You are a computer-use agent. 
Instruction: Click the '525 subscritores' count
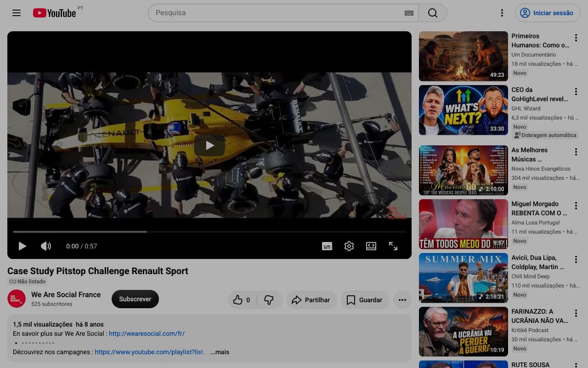pos(51,304)
